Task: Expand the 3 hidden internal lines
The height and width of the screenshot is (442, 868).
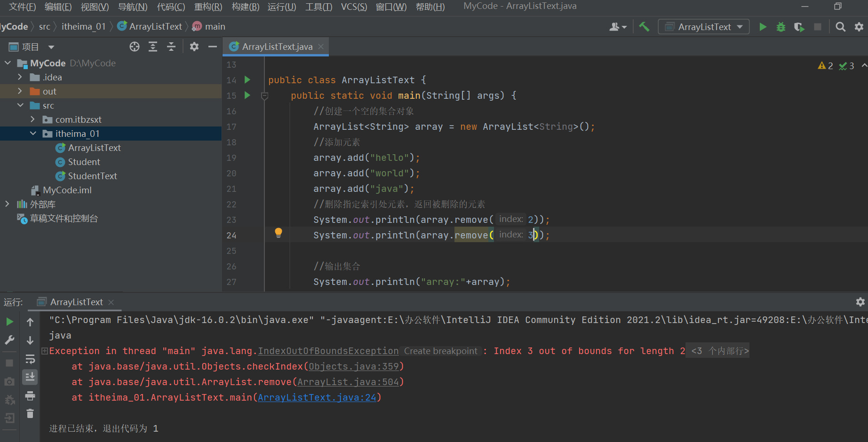Action: click(x=718, y=351)
